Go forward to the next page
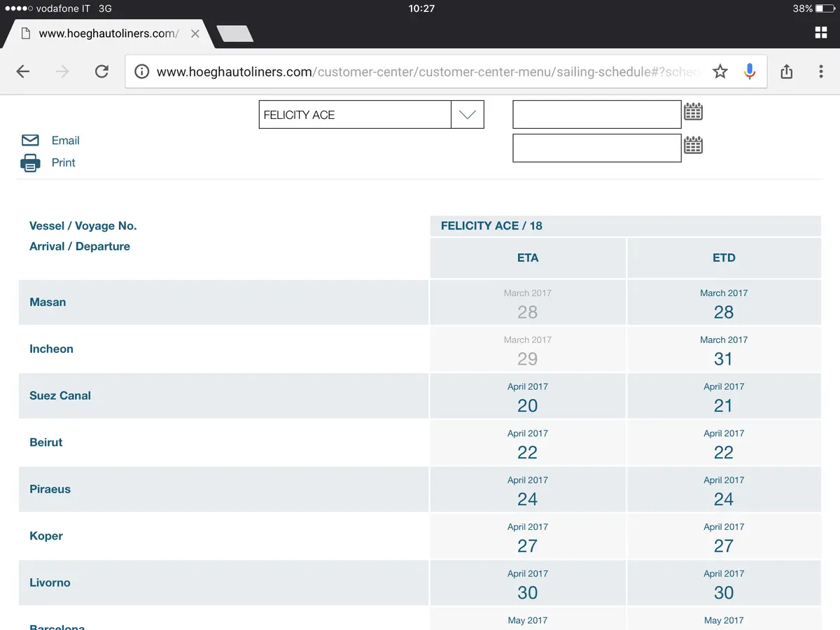This screenshot has width=840, height=630. (x=62, y=71)
